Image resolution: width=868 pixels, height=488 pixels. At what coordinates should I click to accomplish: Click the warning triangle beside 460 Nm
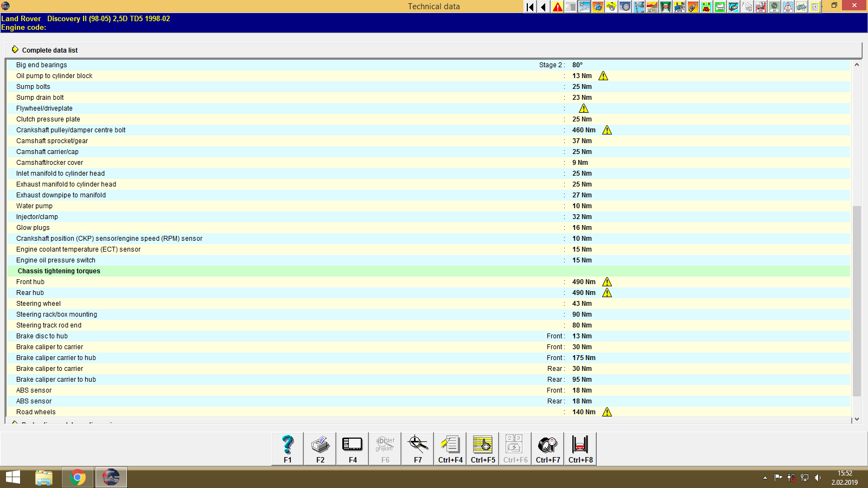click(607, 130)
